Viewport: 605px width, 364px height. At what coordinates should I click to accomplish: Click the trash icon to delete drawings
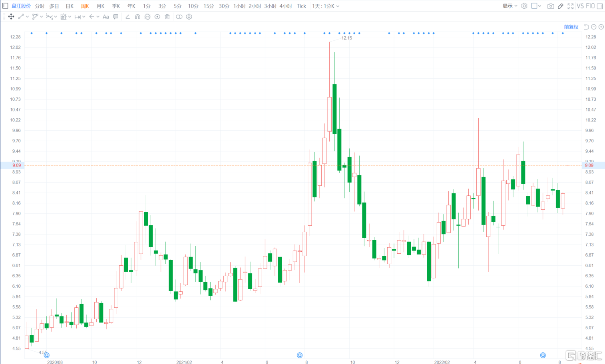167,17
